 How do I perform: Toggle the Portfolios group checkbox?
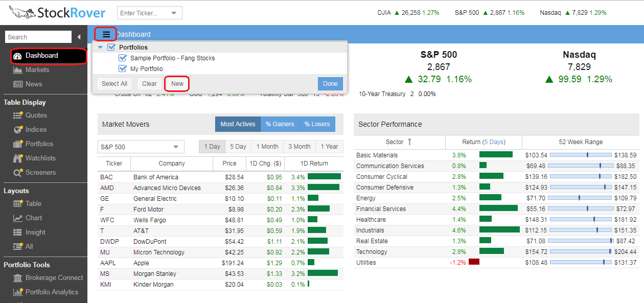pyautogui.click(x=111, y=48)
